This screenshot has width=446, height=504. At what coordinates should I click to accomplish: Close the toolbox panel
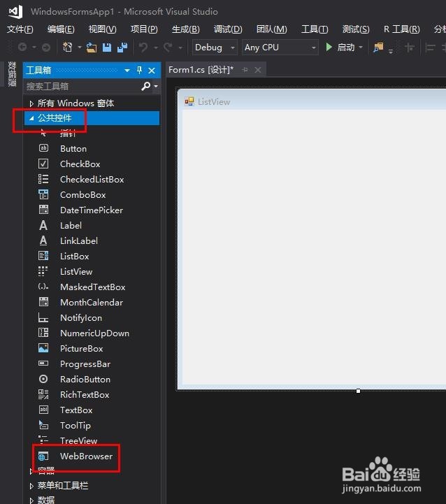[x=152, y=71]
